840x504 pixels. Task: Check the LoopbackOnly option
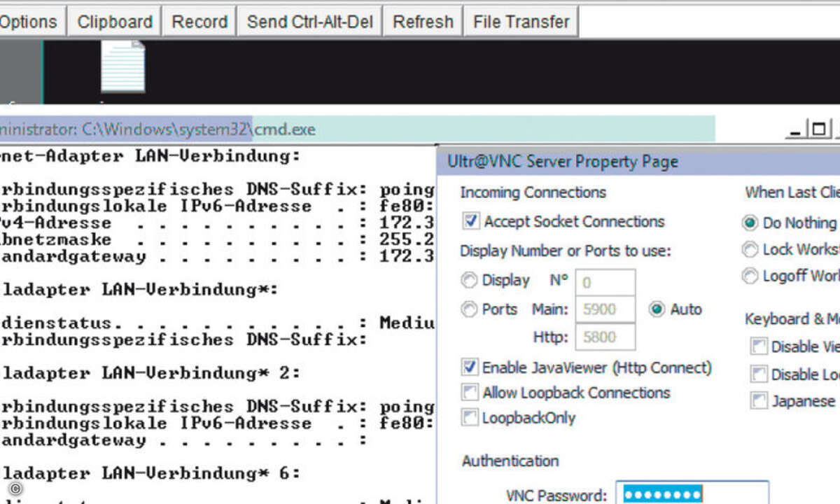[469, 418]
